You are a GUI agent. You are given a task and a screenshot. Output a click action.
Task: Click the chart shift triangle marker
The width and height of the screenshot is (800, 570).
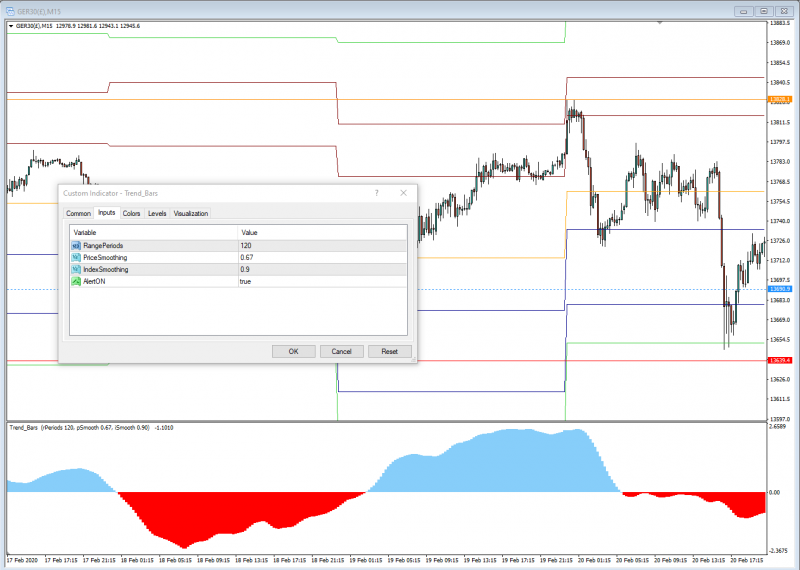coord(660,23)
